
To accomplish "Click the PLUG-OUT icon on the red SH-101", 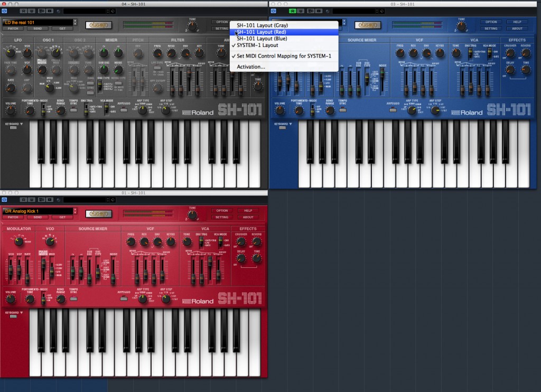I will click(99, 214).
